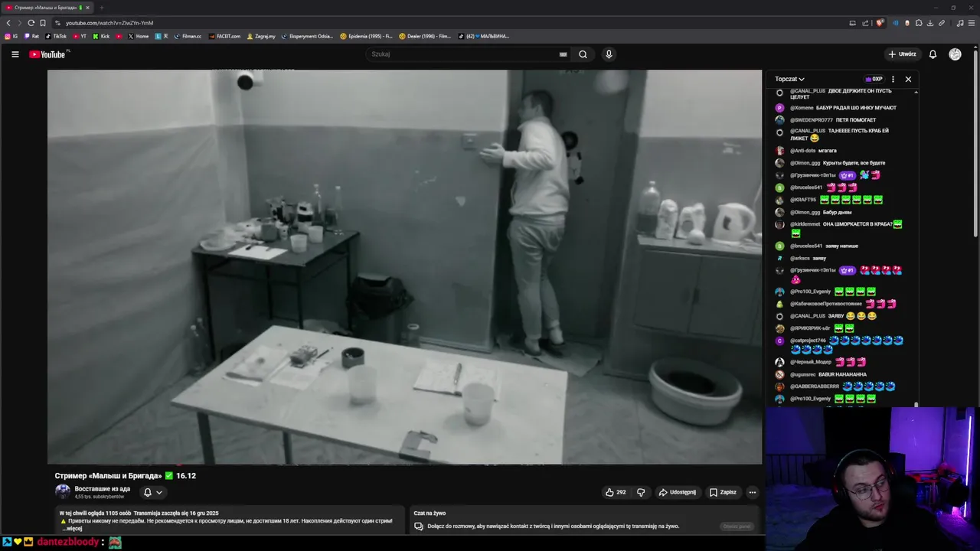The width and height of the screenshot is (980, 551).
Task: Reload the current page
Action: coord(31,23)
